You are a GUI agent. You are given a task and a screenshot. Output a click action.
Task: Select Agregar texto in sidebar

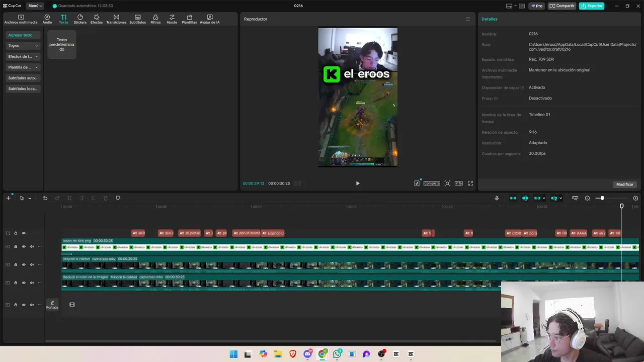tap(23, 35)
